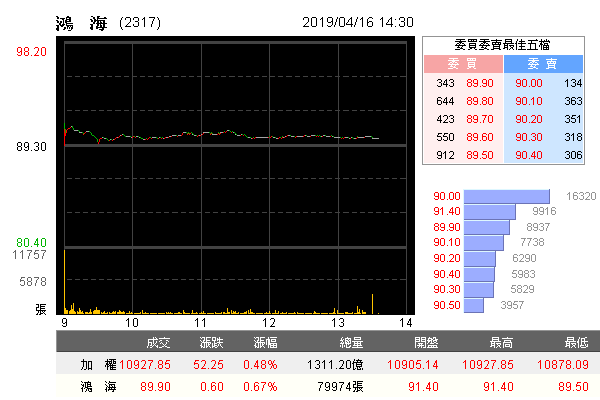Image resolution: width=600 pixels, height=400 pixels.
Task: Click the 鴻海 total volume 79974張
Action: click(340, 387)
